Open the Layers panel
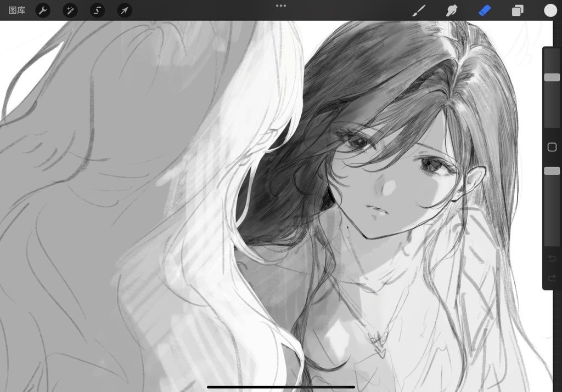 [518, 10]
